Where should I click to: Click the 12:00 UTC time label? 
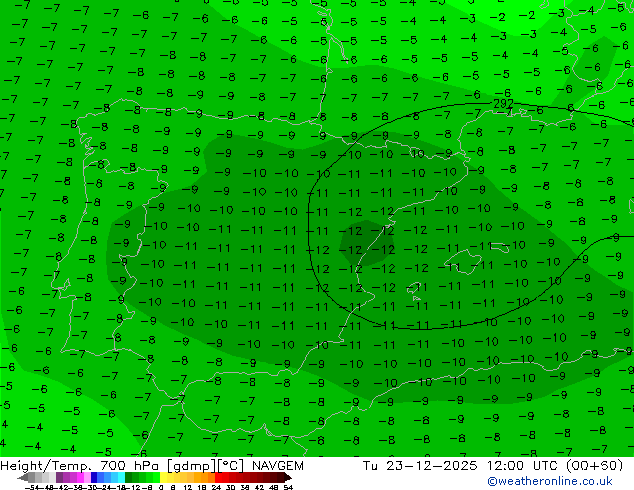524,466
